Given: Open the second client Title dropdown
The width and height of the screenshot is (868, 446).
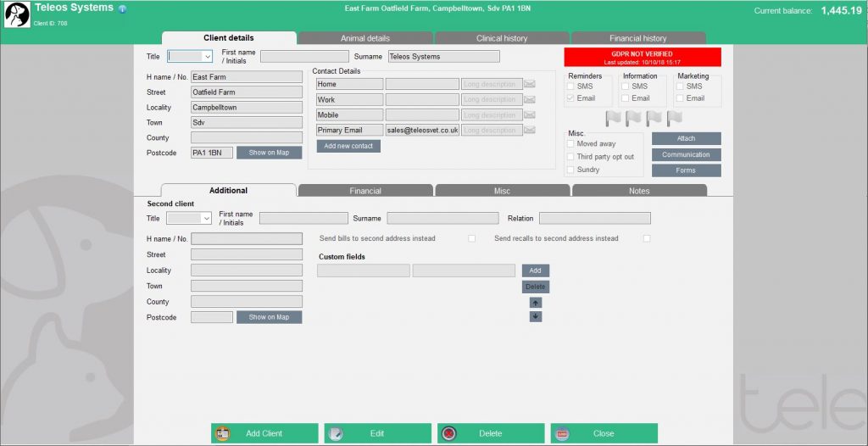Looking at the screenshot, I should click(x=189, y=218).
